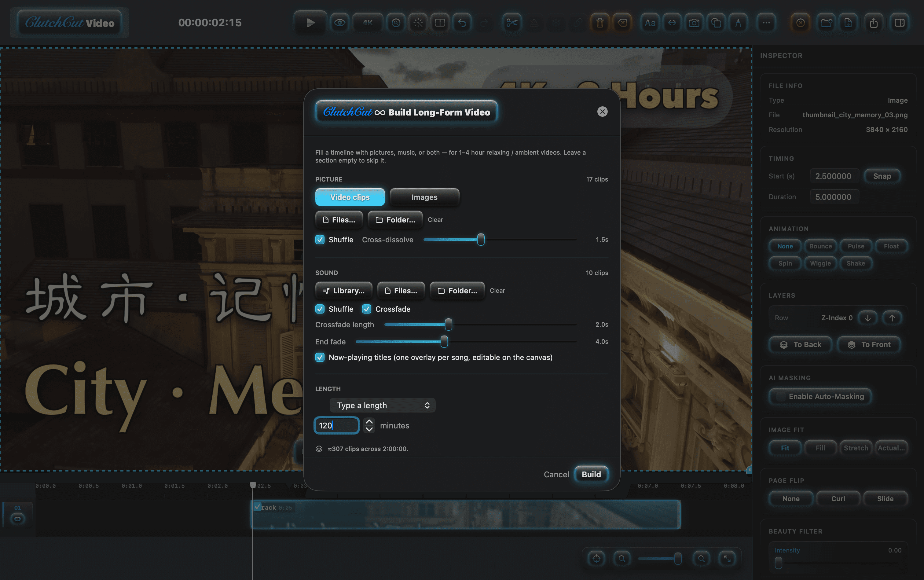
Task: Click the folder with plus toolbar icon
Action: 826,23
